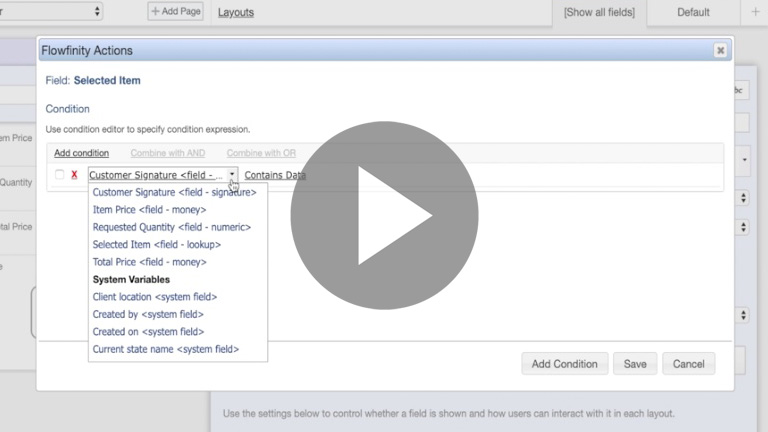The width and height of the screenshot is (768, 432).
Task: Open the Layouts link
Action: pyautogui.click(x=235, y=13)
